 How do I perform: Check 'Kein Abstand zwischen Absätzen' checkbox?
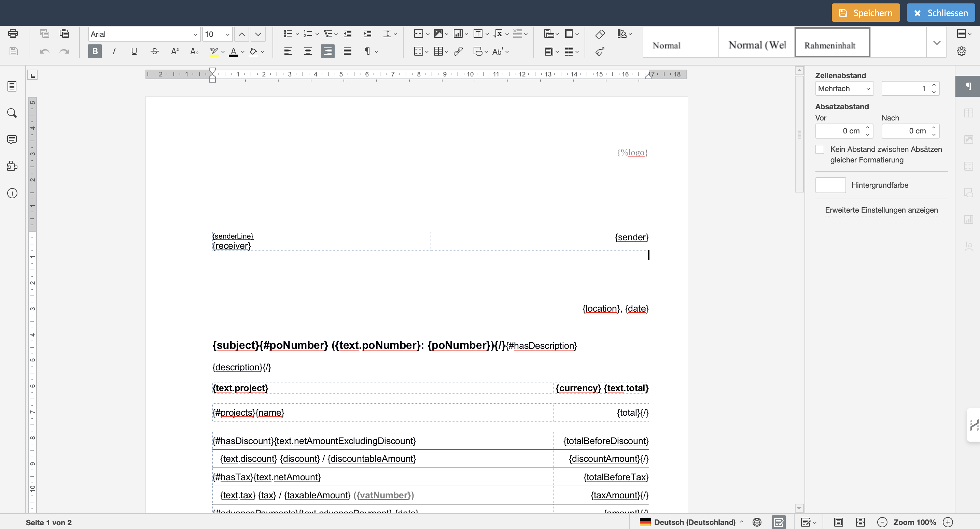[820, 149]
